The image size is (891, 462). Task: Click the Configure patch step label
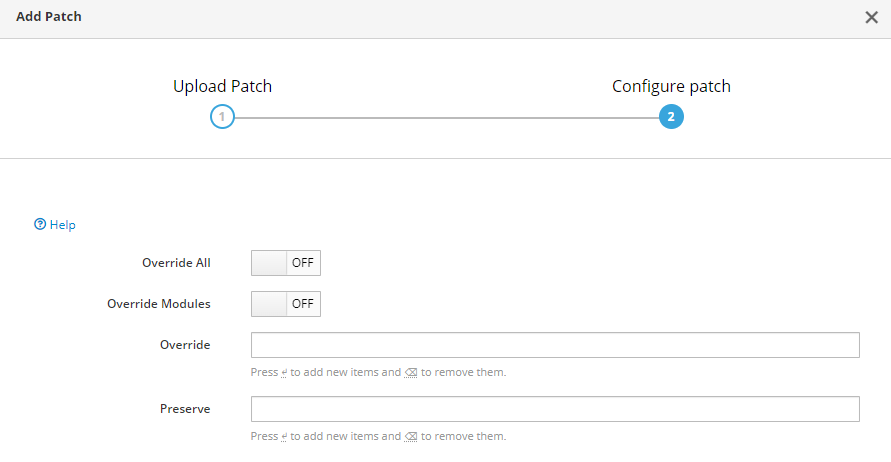671,86
